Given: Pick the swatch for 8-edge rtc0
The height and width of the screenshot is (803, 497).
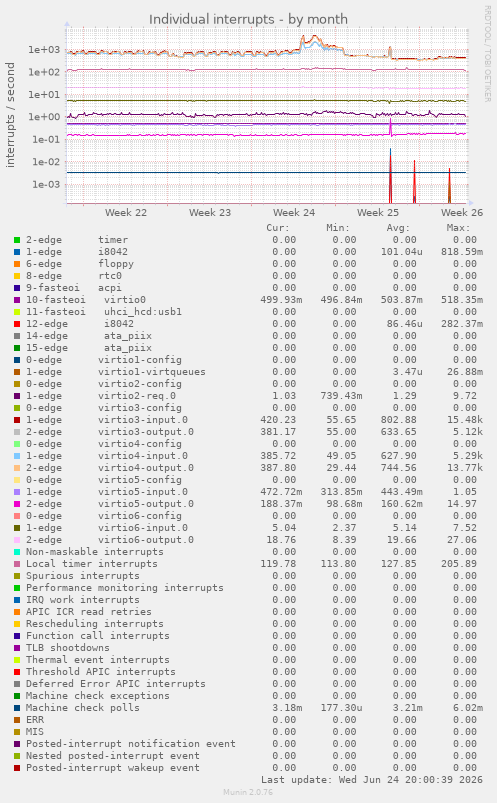Looking at the screenshot, I should (x=17, y=276).
